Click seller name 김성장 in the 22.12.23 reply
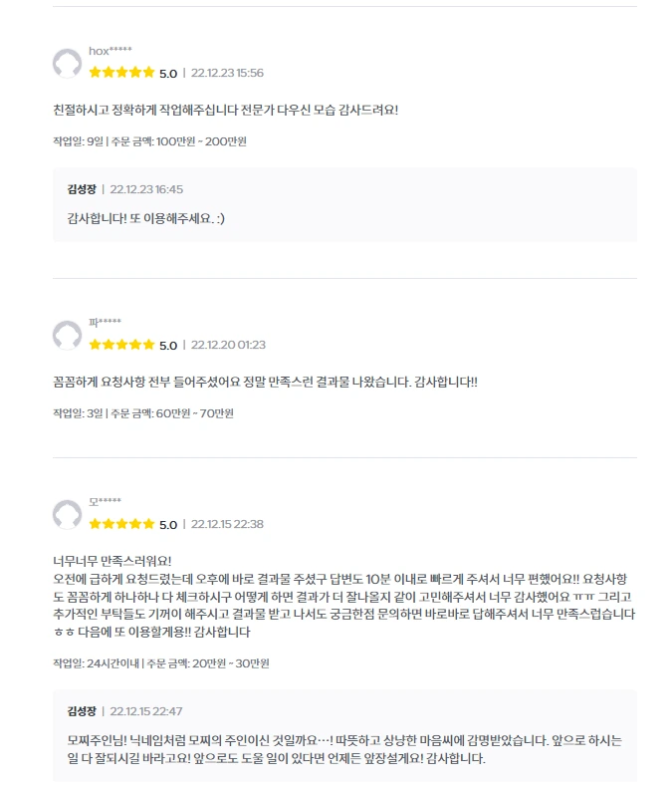 click(x=82, y=189)
